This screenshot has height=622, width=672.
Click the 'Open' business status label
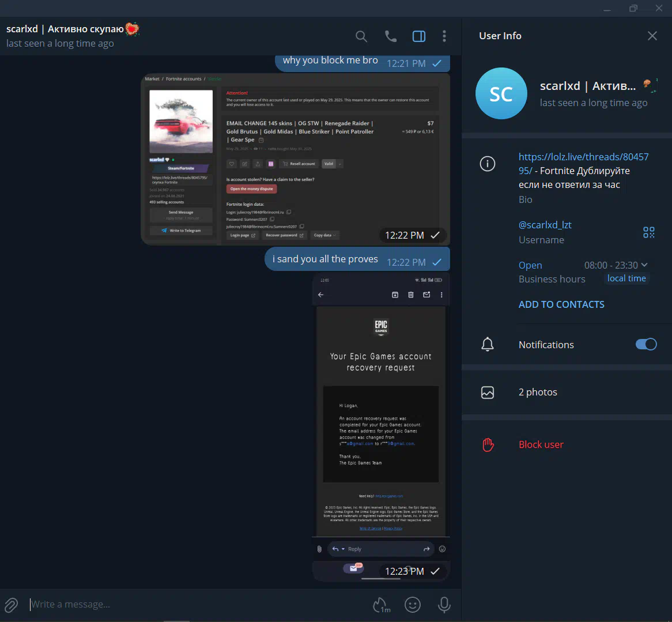click(x=530, y=265)
